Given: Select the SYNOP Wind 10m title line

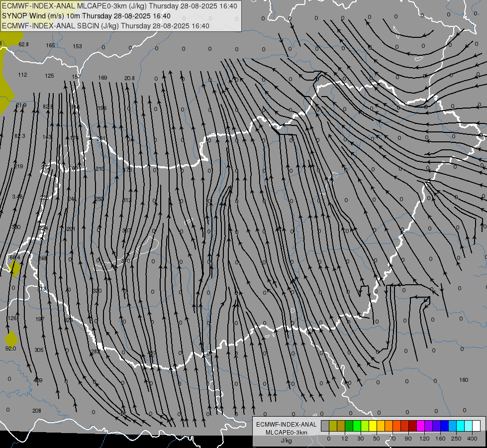Looking at the screenshot, I should [86, 16].
